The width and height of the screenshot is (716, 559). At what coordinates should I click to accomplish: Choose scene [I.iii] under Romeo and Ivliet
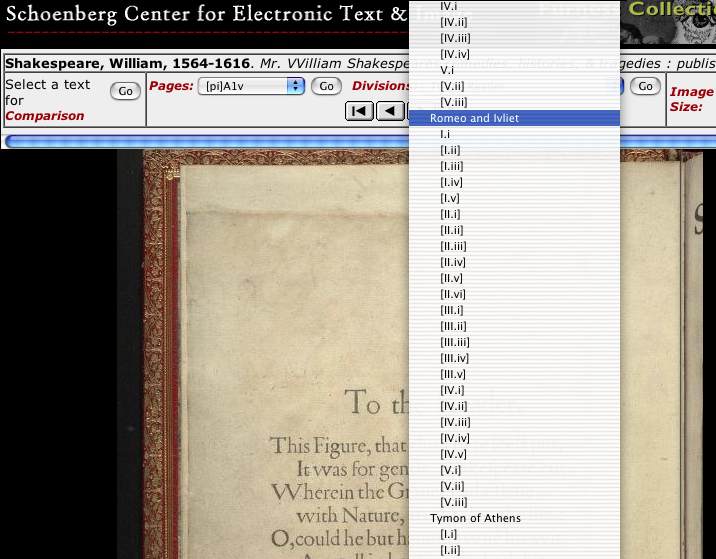click(x=453, y=166)
